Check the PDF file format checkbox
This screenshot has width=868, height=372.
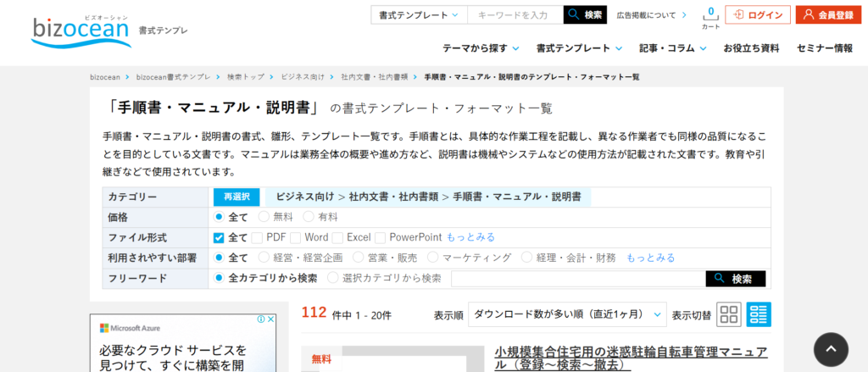[x=258, y=237]
